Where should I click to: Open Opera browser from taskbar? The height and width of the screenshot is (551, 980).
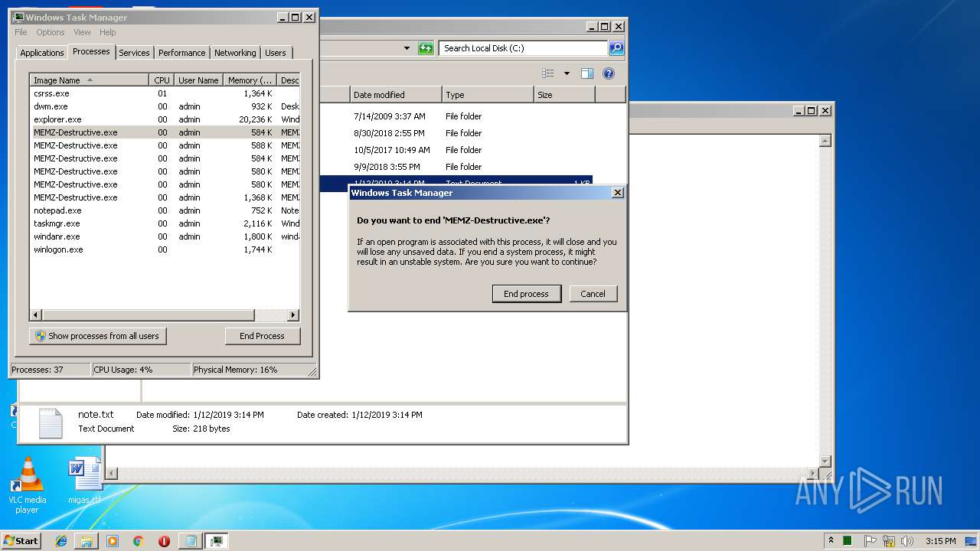click(164, 541)
